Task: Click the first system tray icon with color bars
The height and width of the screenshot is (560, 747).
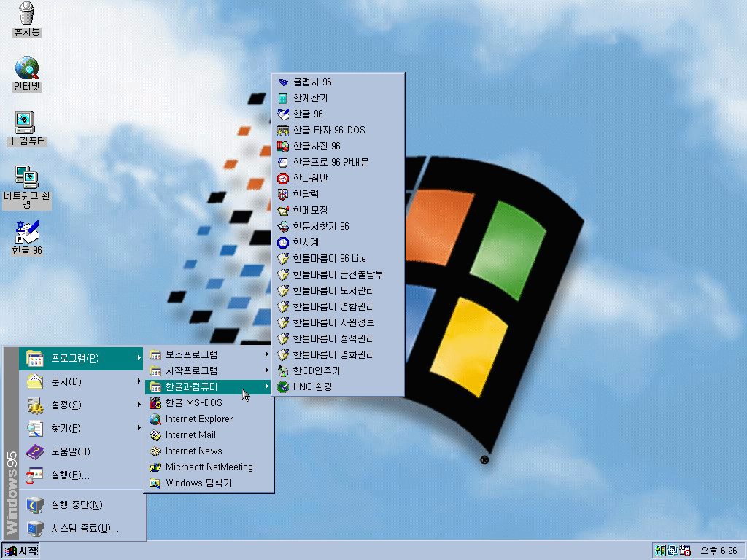Action: tap(659, 551)
